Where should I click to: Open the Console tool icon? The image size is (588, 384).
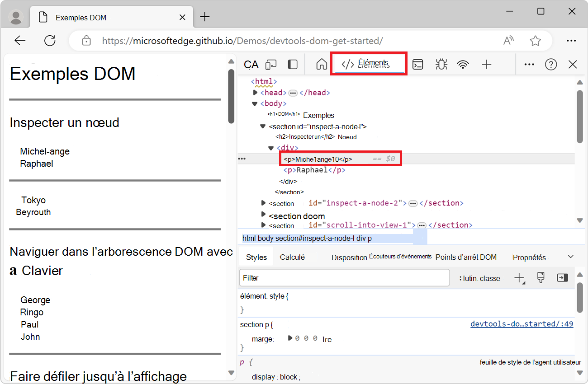click(418, 65)
